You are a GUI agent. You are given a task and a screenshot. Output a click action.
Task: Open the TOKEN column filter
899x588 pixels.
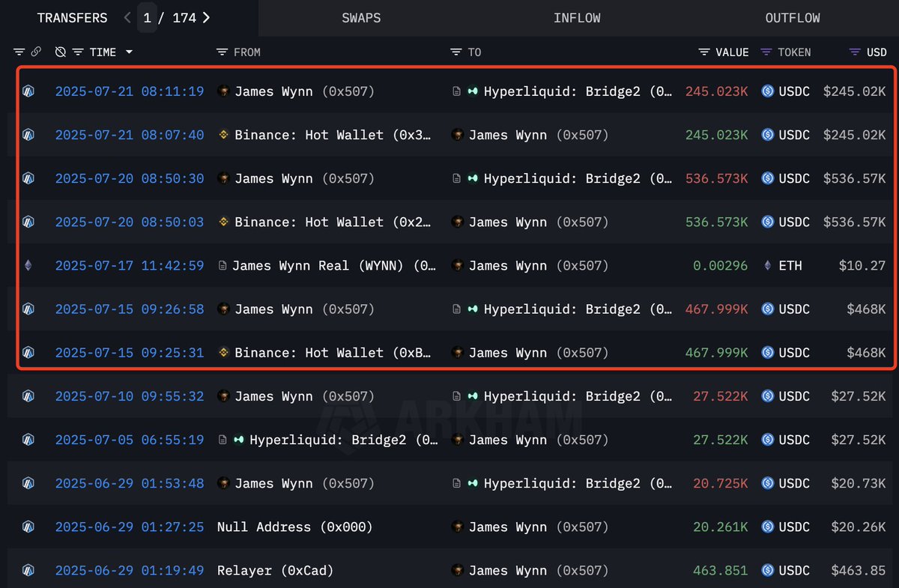pyautogui.click(x=766, y=52)
